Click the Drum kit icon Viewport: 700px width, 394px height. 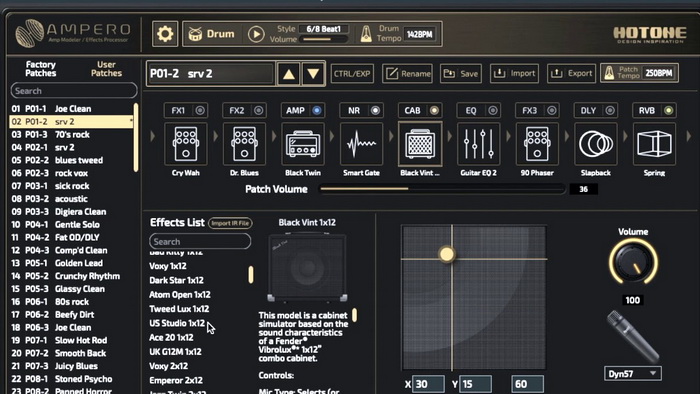point(195,34)
